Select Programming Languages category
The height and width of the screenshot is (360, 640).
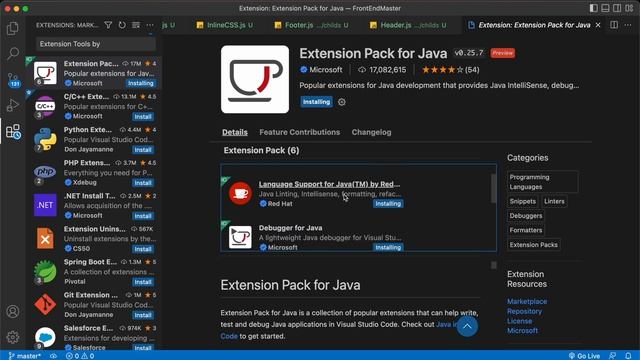542,182
